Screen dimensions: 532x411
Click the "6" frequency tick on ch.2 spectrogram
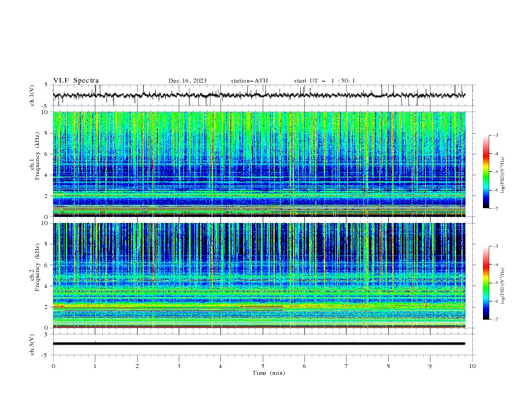point(46,265)
